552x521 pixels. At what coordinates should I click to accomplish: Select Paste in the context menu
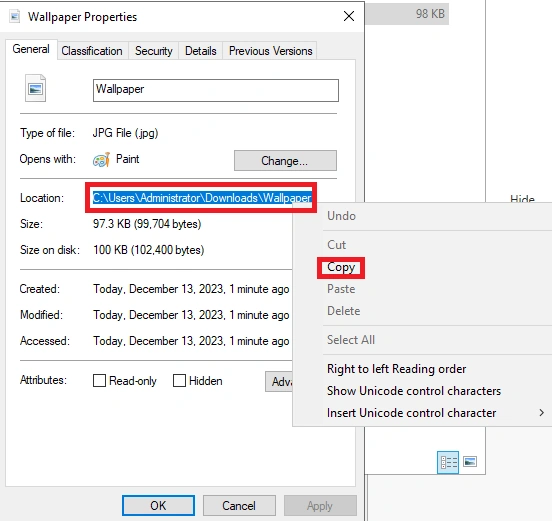pyautogui.click(x=341, y=289)
